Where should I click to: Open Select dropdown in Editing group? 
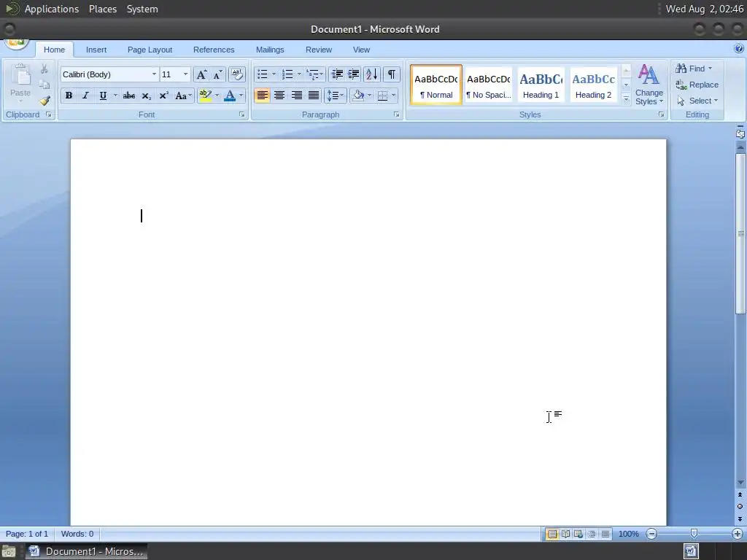point(698,101)
